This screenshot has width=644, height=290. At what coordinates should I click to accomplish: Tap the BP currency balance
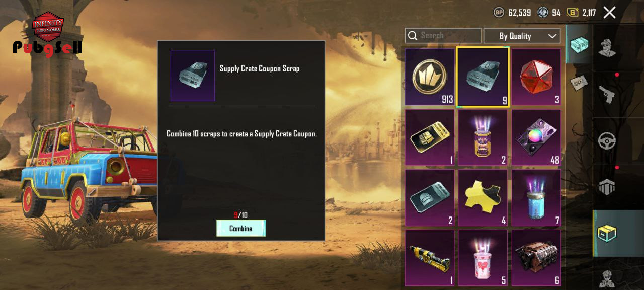pos(512,13)
